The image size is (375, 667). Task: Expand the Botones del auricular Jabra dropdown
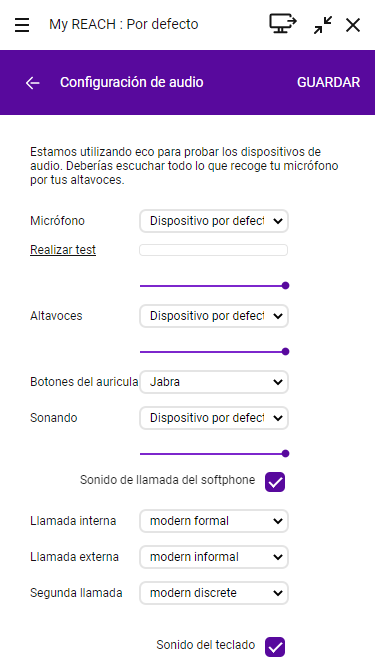coord(214,382)
